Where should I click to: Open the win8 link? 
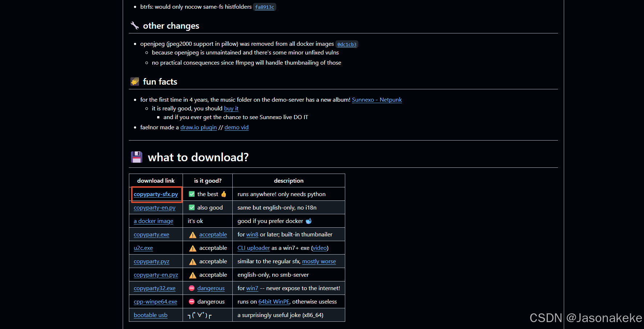tap(252, 235)
